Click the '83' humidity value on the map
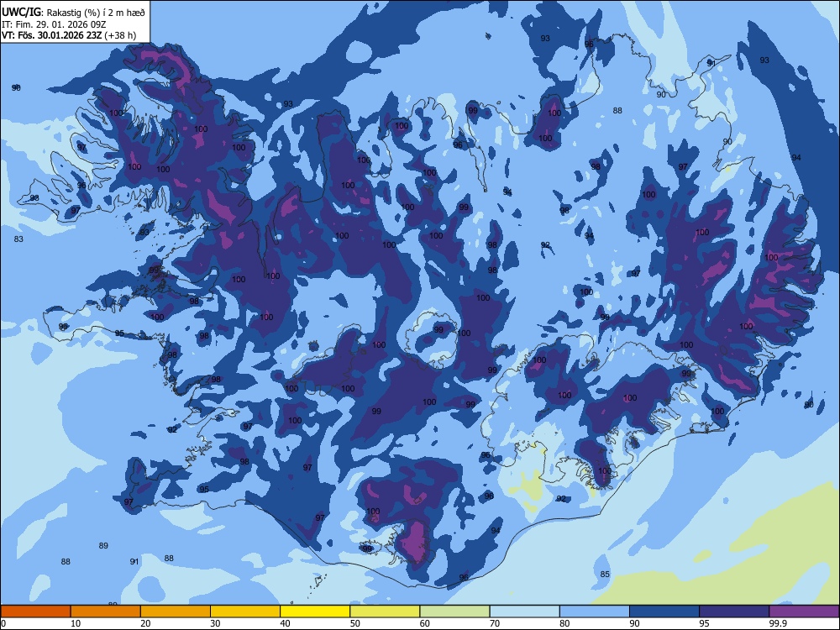The height and width of the screenshot is (630, 840). (x=18, y=239)
